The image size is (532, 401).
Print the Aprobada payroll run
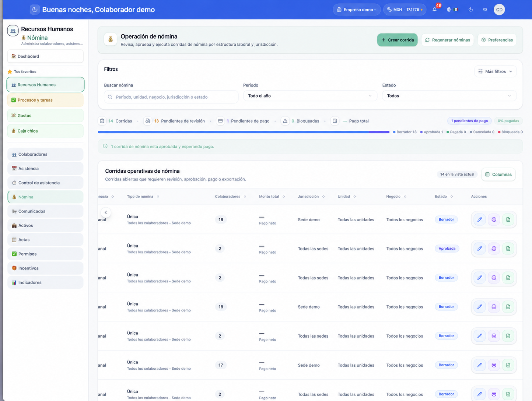(x=494, y=249)
